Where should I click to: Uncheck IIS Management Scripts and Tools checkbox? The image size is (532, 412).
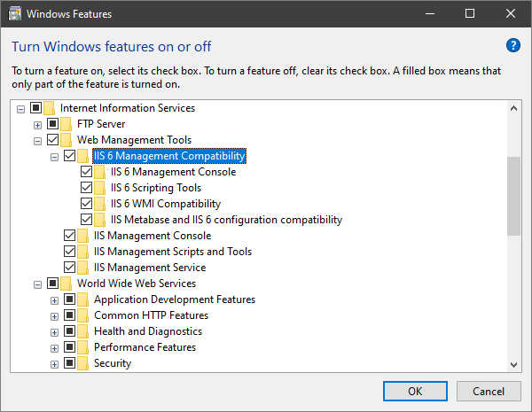coord(69,252)
